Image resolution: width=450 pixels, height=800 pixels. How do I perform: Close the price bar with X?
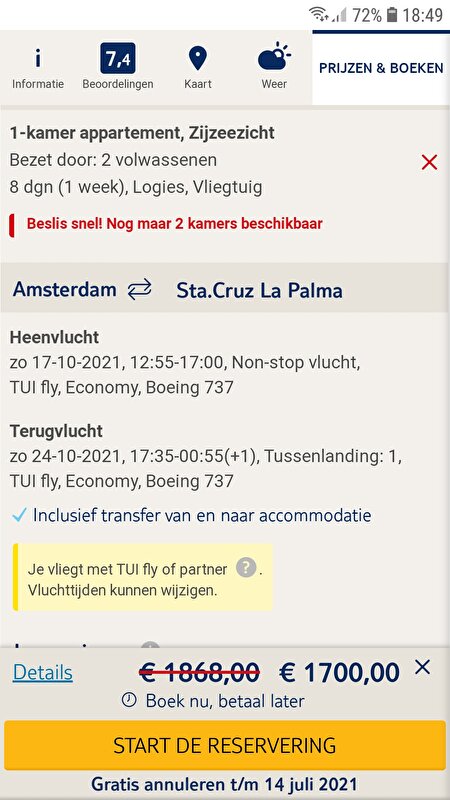click(x=422, y=667)
